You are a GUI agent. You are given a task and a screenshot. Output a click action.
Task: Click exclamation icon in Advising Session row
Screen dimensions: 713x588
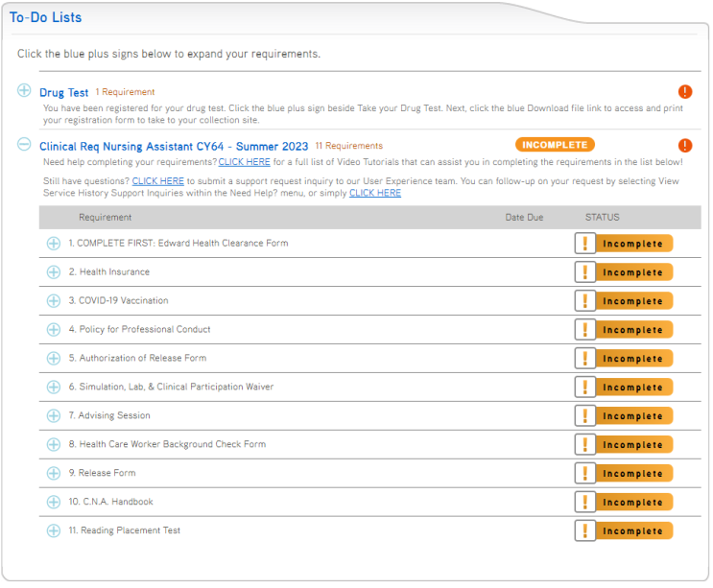(x=585, y=415)
